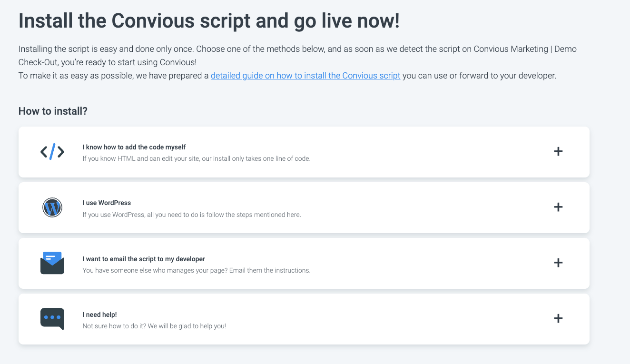Click the email envelope icon
Screen dimensions: 630x364
pyautogui.click(x=52, y=263)
